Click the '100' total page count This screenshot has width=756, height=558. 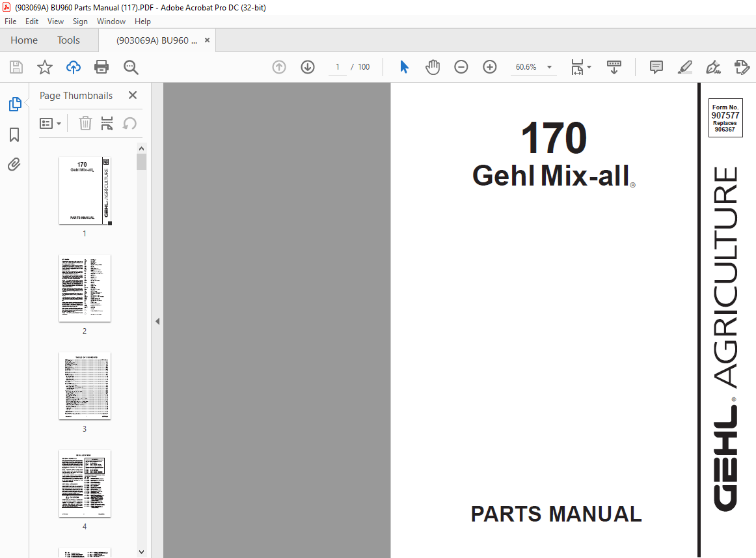click(364, 67)
